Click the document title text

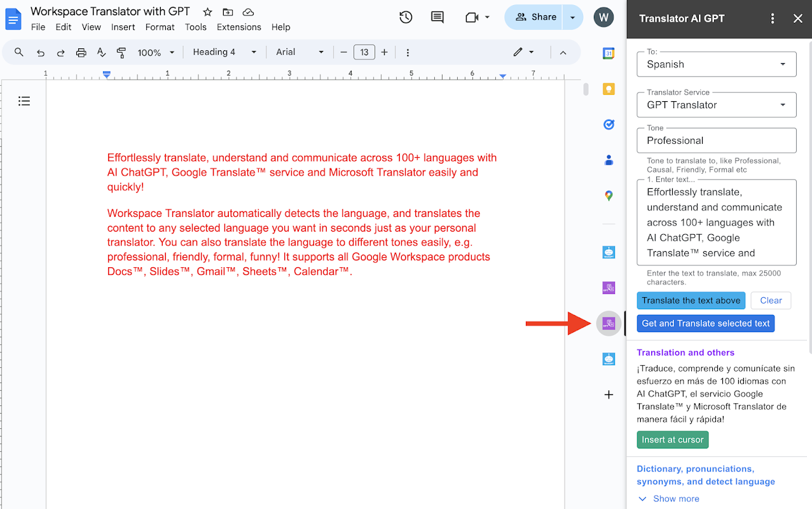[x=110, y=11]
